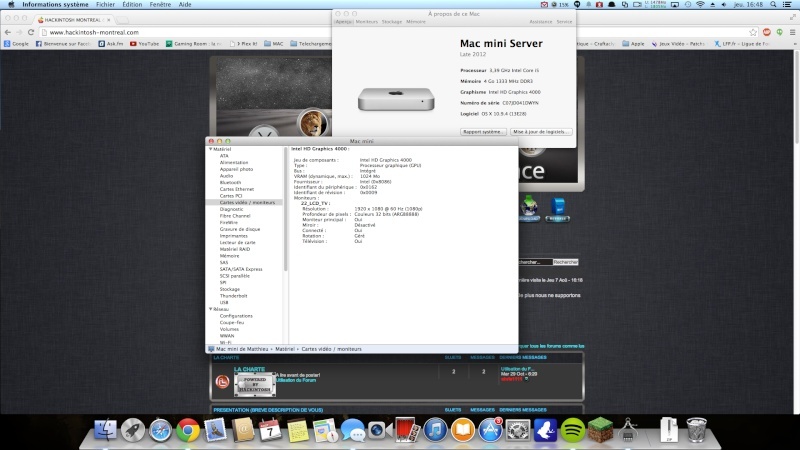
Task: Select the Aperçu tab in About window
Action: click(x=344, y=22)
